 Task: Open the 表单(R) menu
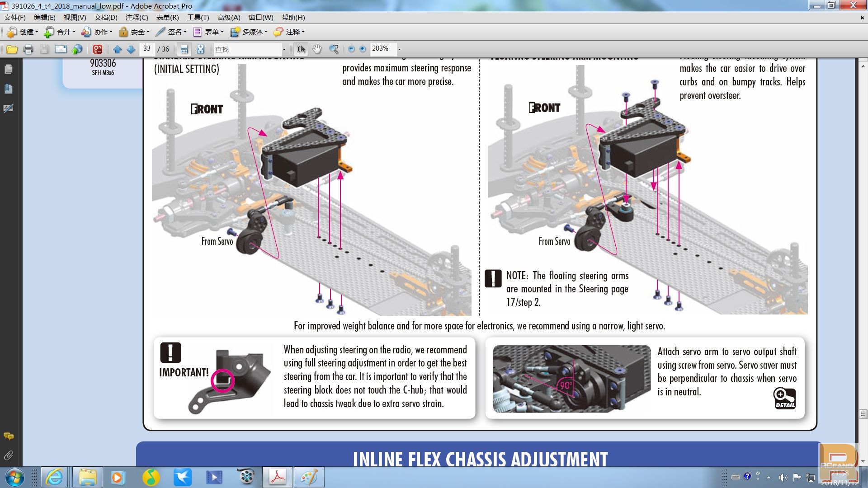[168, 18]
